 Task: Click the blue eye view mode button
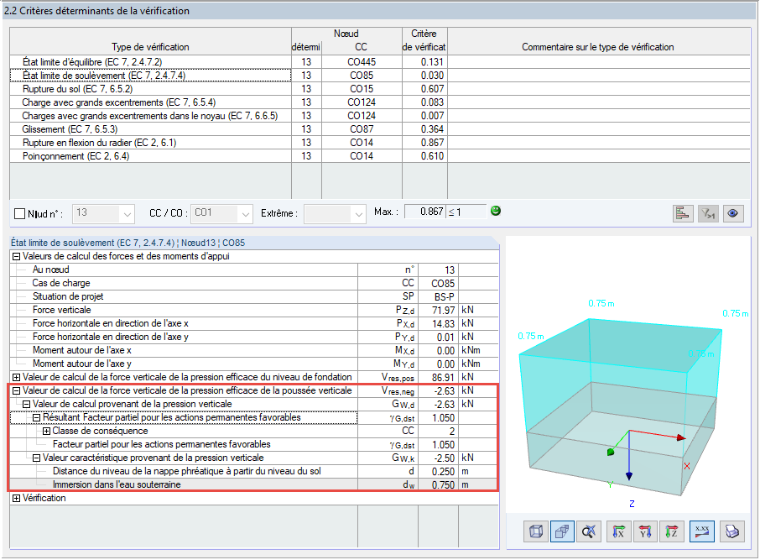tap(733, 213)
